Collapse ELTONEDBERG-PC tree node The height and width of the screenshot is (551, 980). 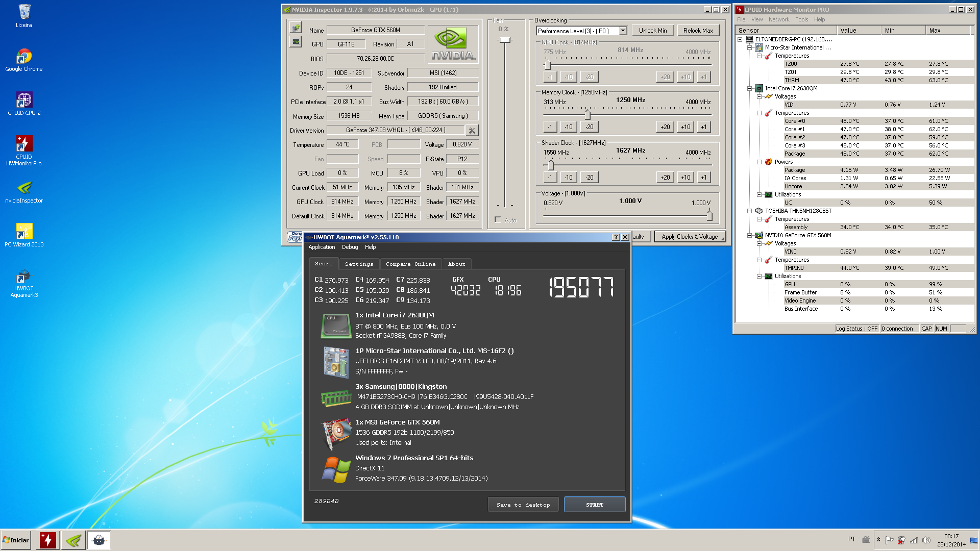(740, 39)
